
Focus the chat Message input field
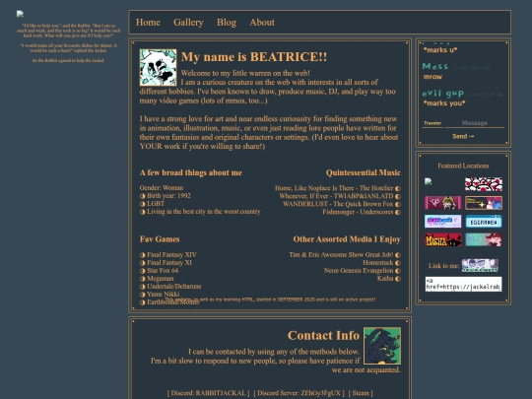click(x=475, y=123)
